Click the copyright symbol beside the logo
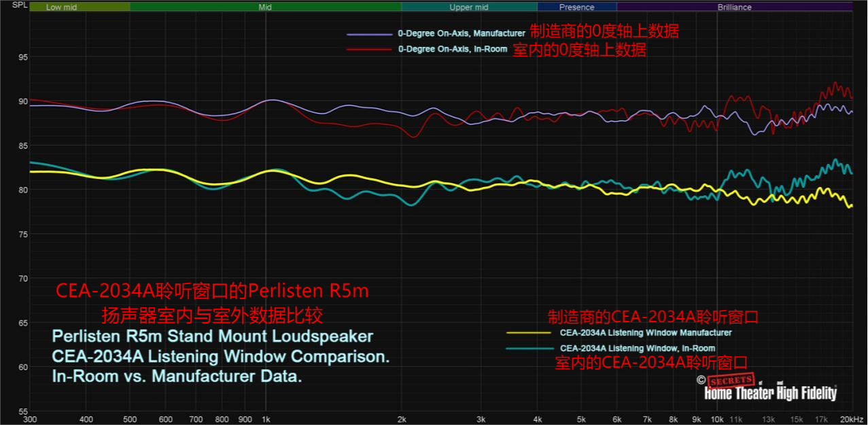 (700, 381)
